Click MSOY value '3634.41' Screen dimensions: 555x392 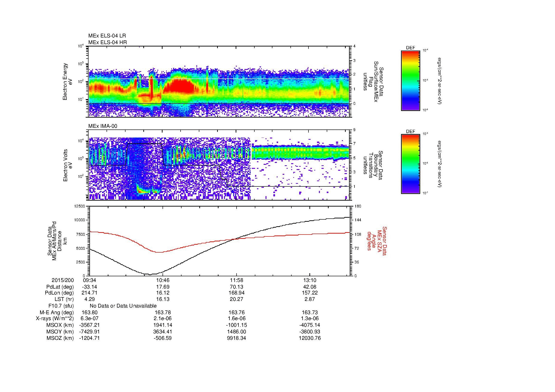point(163,332)
